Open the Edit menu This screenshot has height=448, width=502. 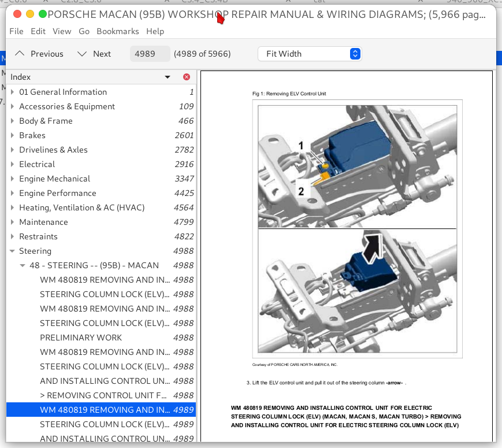pos(38,31)
